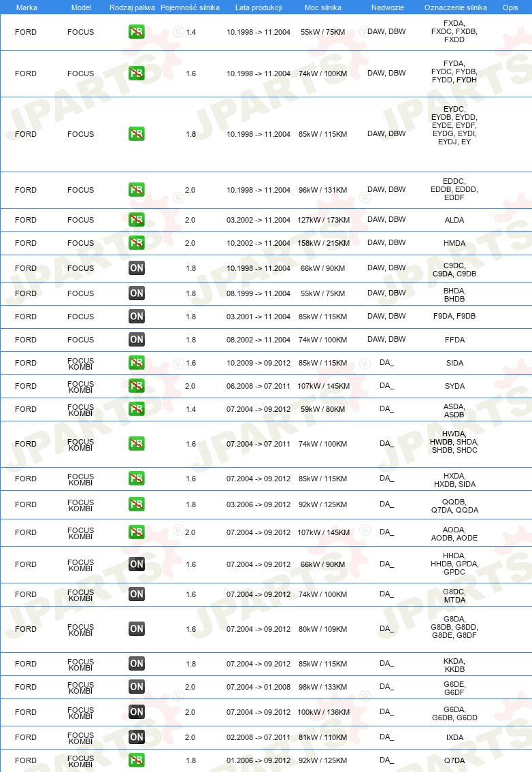Viewport: 532px width, 772px height.
Task: Click the ON diesel icon in the G6DE, G6DF row
Action: (x=136, y=687)
